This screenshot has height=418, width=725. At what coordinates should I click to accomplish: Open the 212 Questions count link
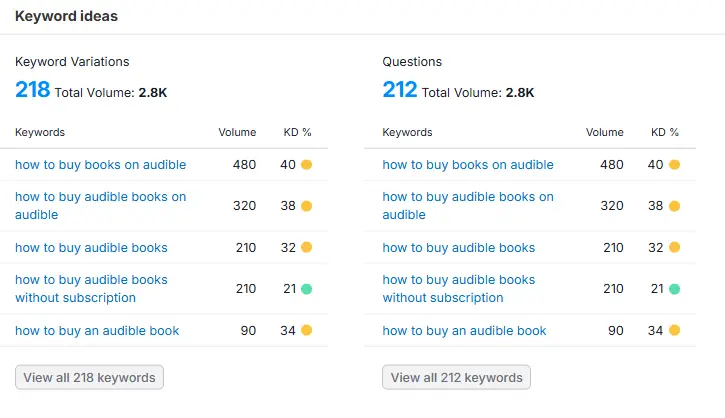400,90
